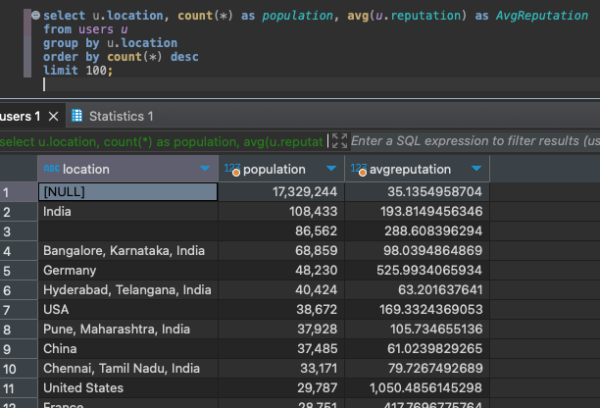
Task: Select the [NULL] location cell
Action: 127,191
